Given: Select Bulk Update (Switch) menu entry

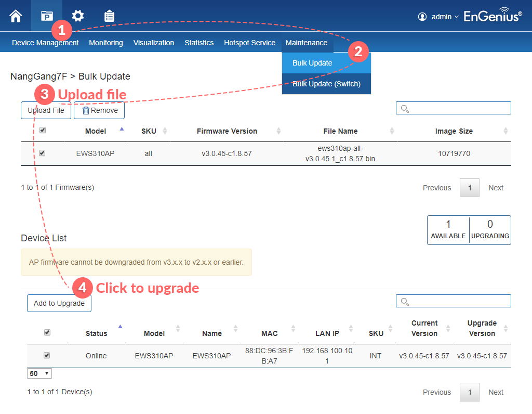Looking at the screenshot, I should (326, 84).
